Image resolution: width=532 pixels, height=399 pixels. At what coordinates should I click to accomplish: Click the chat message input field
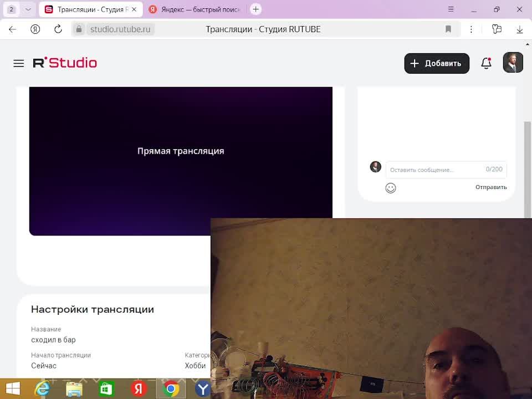446,170
